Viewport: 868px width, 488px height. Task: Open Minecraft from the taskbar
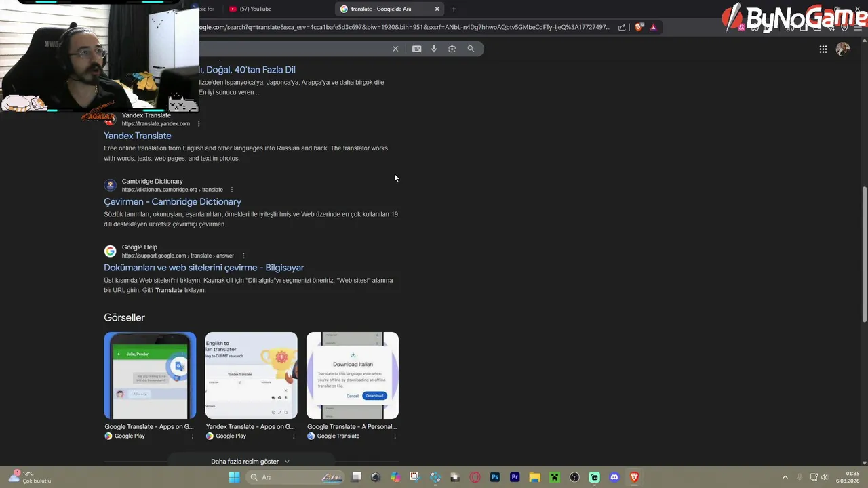point(554,477)
